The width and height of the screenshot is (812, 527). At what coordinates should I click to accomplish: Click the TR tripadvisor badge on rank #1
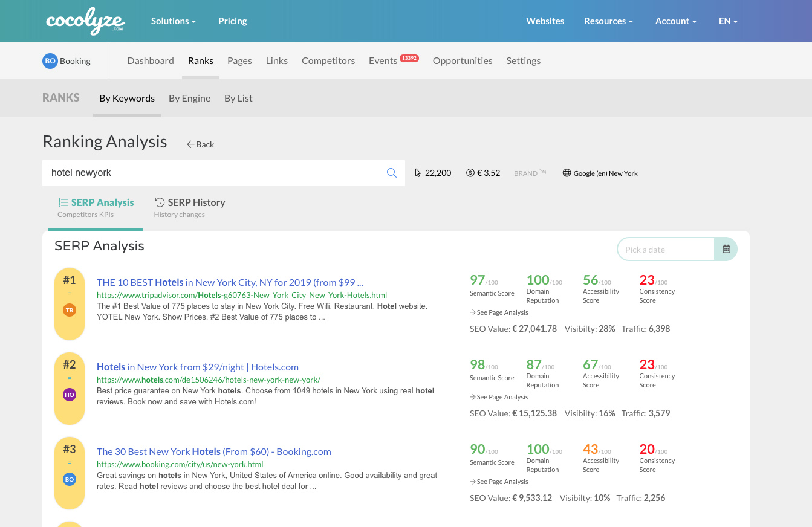coord(70,311)
